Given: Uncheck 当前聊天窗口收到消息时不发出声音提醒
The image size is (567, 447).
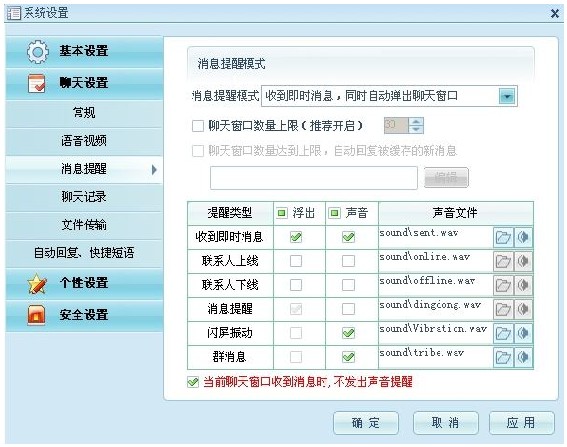Looking at the screenshot, I should (x=193, y=382).
